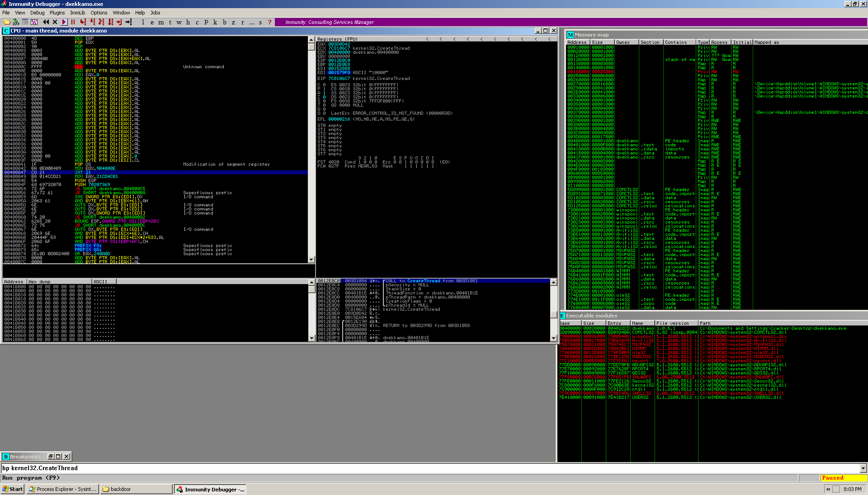Click disassembly scrollbar up arrow
This screenshot has height=495, width=868.
click(311, 40)
